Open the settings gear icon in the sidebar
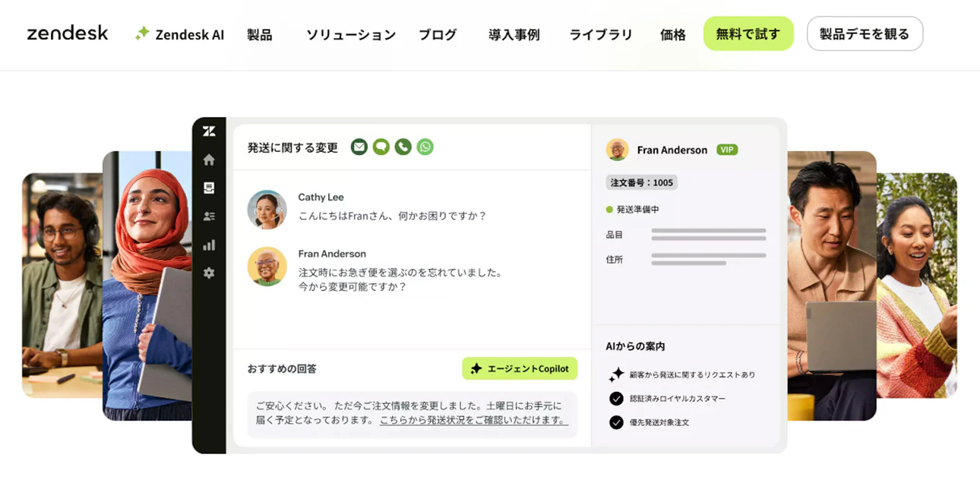Viewport: 980px width, 483px height. [x=209, y=273]
